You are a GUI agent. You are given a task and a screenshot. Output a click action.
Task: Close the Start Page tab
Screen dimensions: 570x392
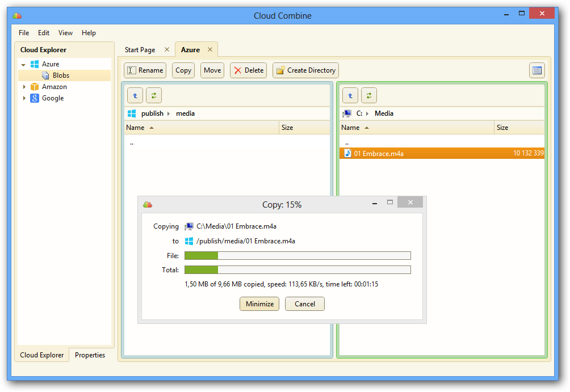pos(167,49)
